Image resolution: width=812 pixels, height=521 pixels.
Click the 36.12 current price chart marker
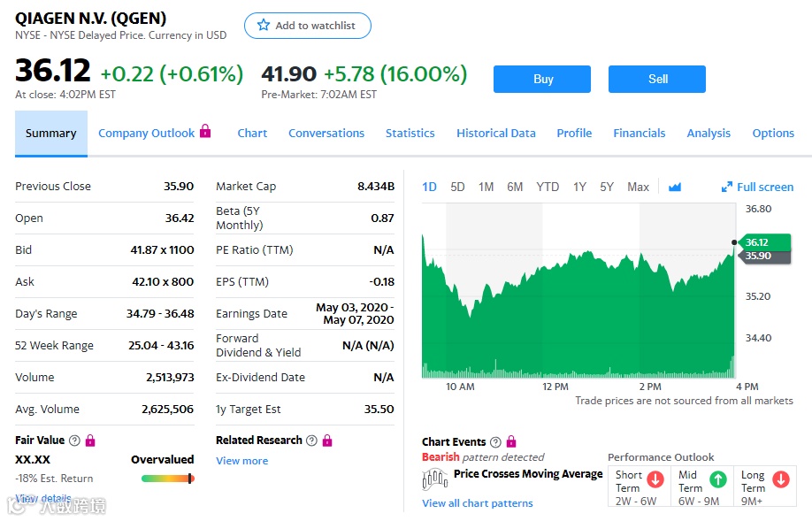[x=765, y=242]
